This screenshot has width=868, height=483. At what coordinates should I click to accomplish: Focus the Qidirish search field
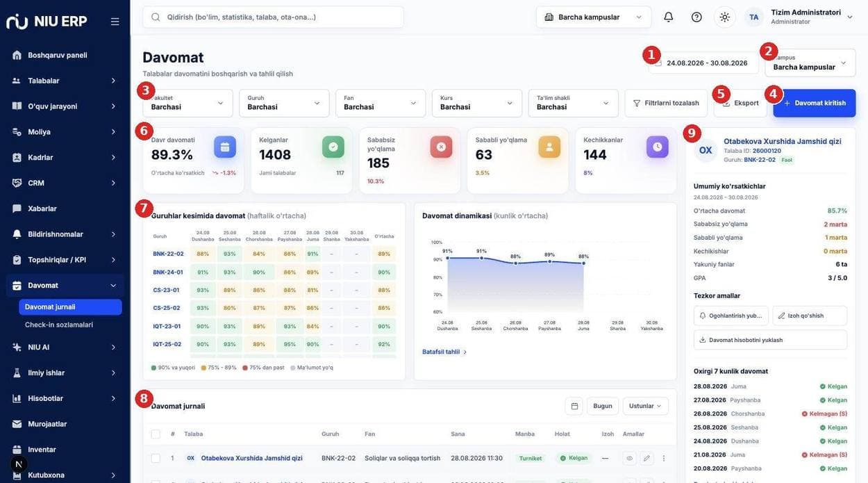[273, 17]
